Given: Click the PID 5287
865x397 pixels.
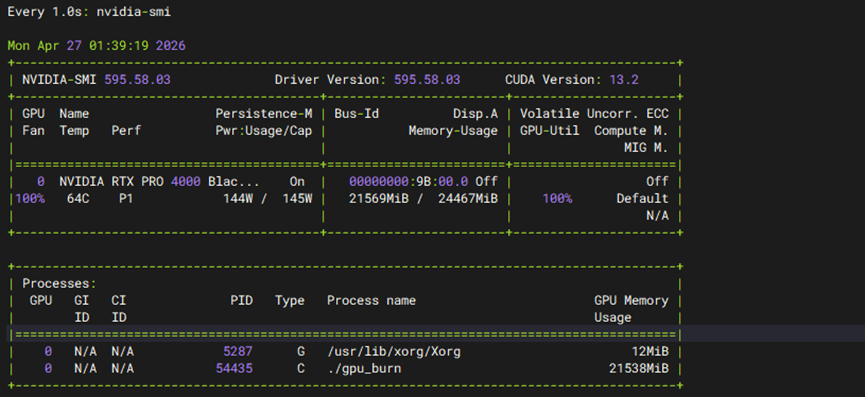Looking at the screenshot, I should [238, 351].
